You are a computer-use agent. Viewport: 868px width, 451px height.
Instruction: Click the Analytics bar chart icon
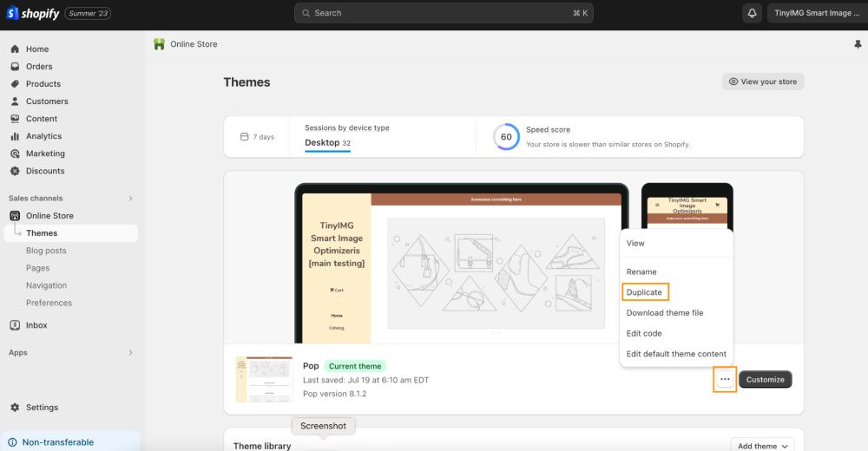(x=15, y=136)
